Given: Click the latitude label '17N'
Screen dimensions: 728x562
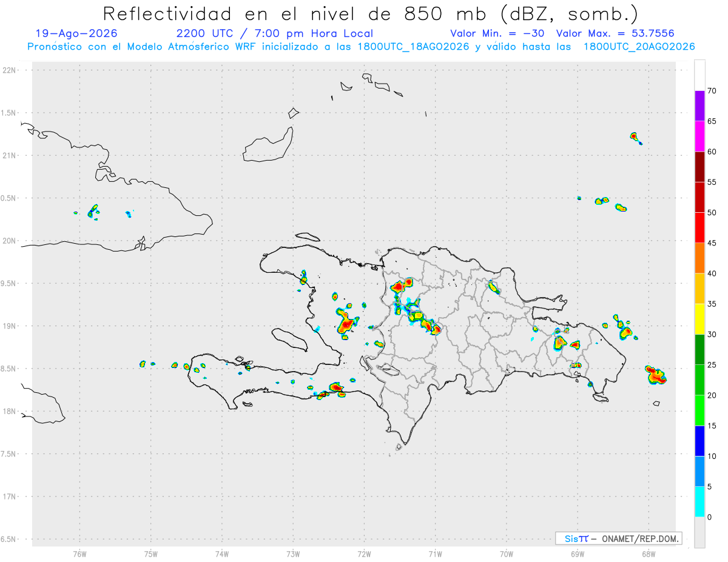Looking at the screenshot, I should click(10, 497).
